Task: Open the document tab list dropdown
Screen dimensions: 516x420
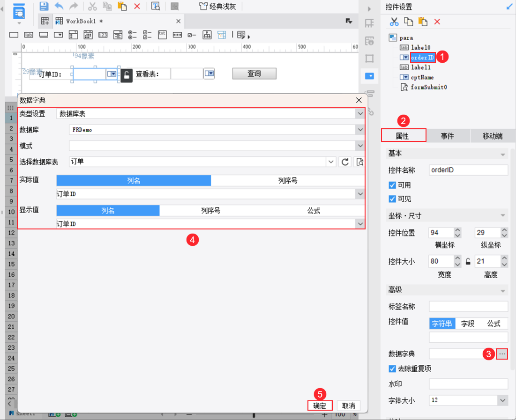Action: (349, 21)
